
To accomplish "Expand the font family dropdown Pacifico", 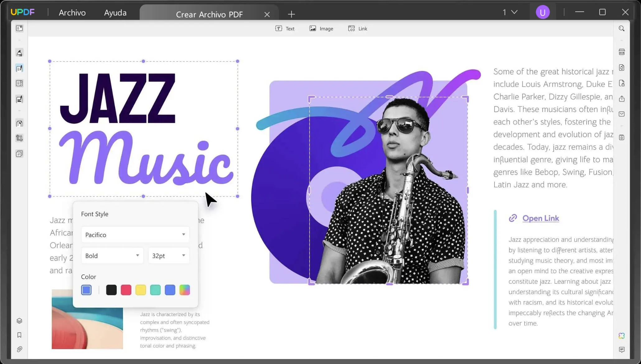I will coord(184,234).
